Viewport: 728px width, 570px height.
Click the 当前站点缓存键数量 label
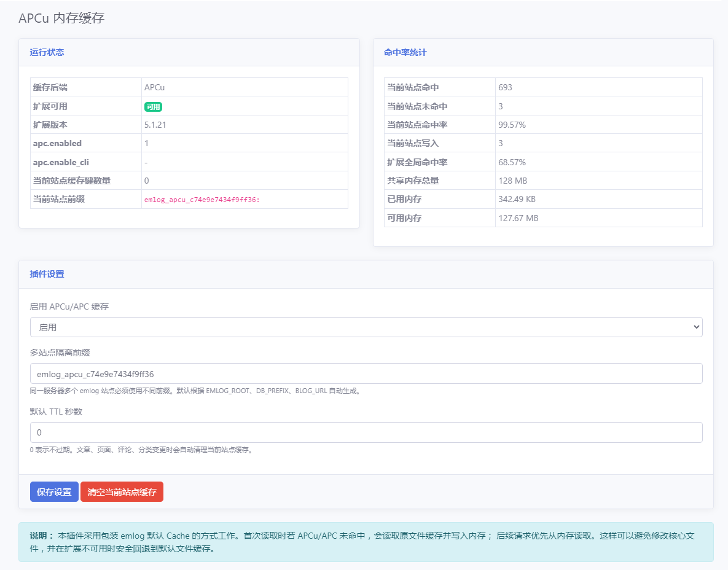click(x=71, y=181)
